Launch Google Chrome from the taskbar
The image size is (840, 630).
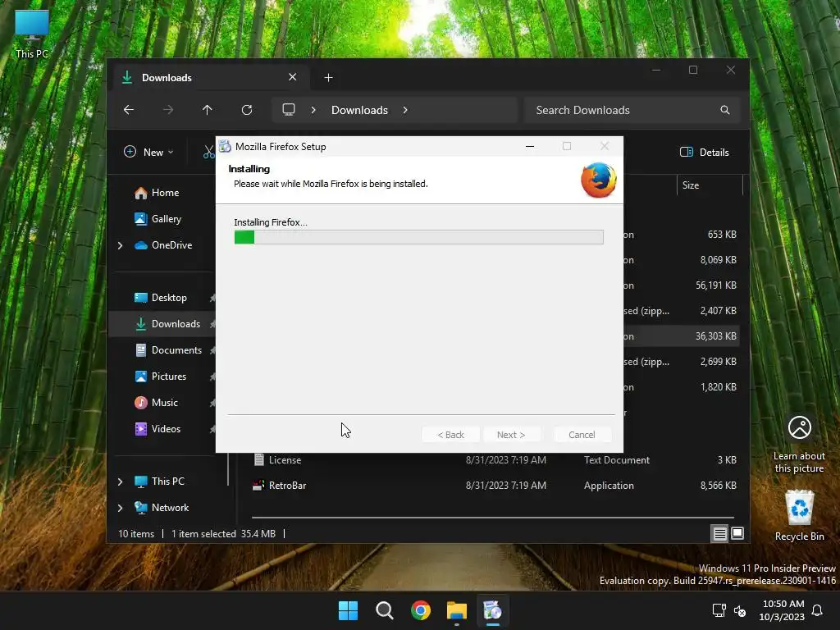pyautogui.click(x=421, y=610)
